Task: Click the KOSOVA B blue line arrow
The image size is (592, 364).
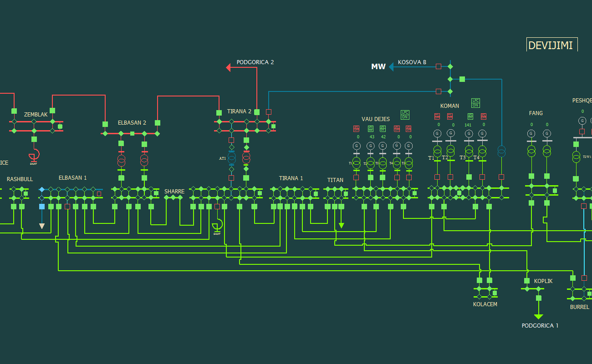Action: 391,67
